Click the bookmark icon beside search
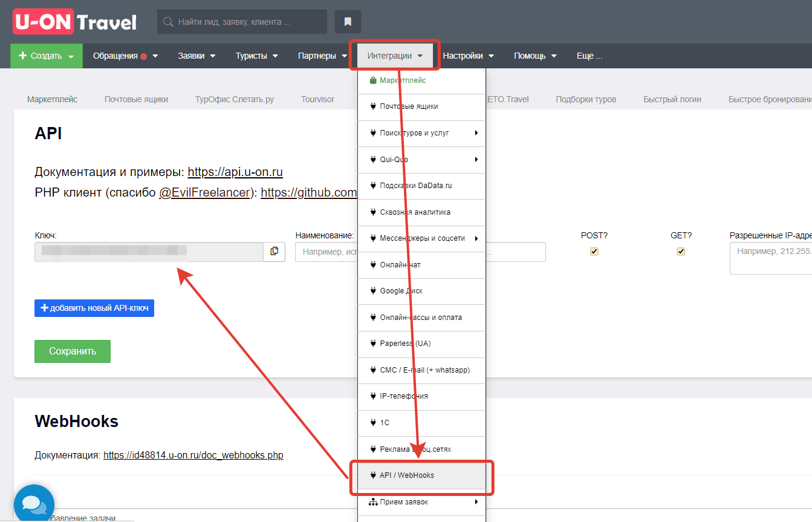The width and height of the screenshot is (812, 522). [x=348, y=22]
